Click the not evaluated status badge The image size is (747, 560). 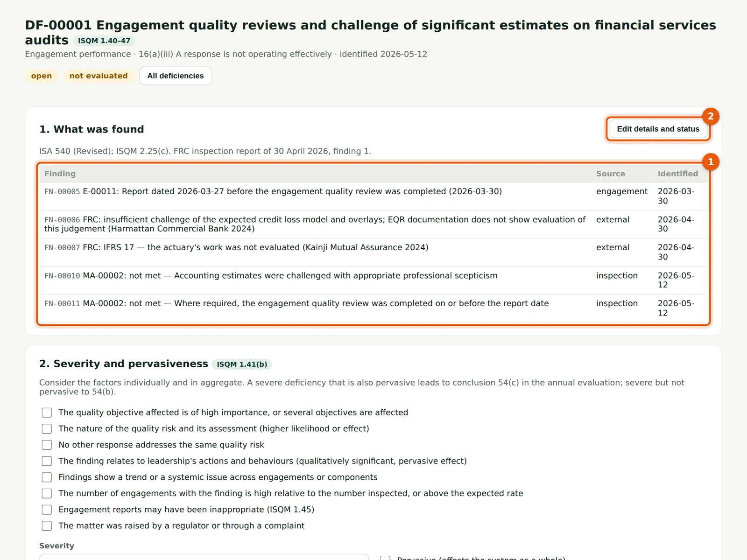click(x=99, y=76)
